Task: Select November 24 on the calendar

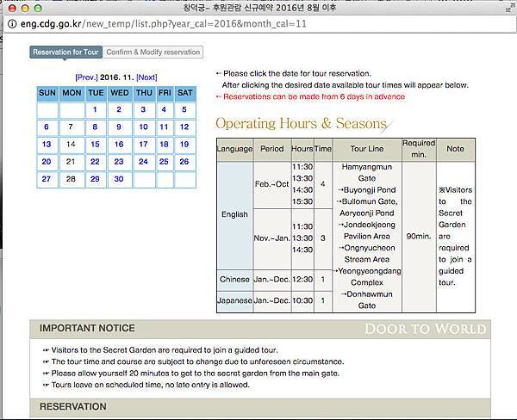Action: [x=143, y=162]
